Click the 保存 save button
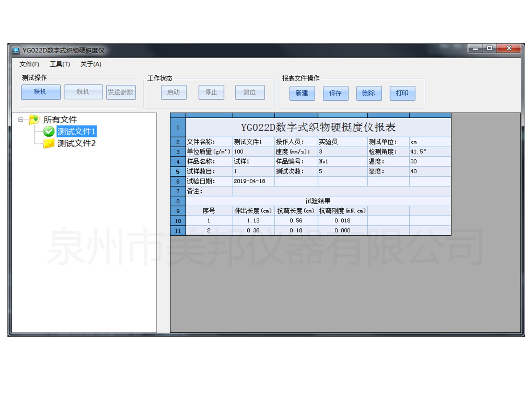 tap(335, 93)
